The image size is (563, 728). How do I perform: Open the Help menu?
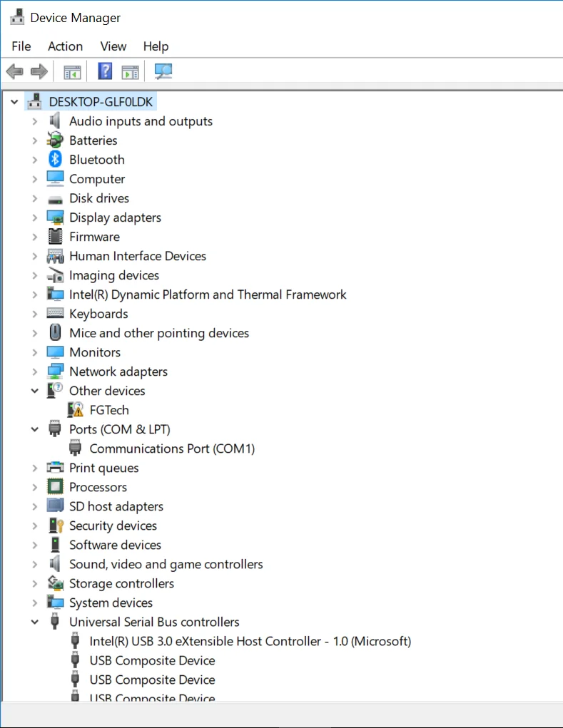point(156,46)
